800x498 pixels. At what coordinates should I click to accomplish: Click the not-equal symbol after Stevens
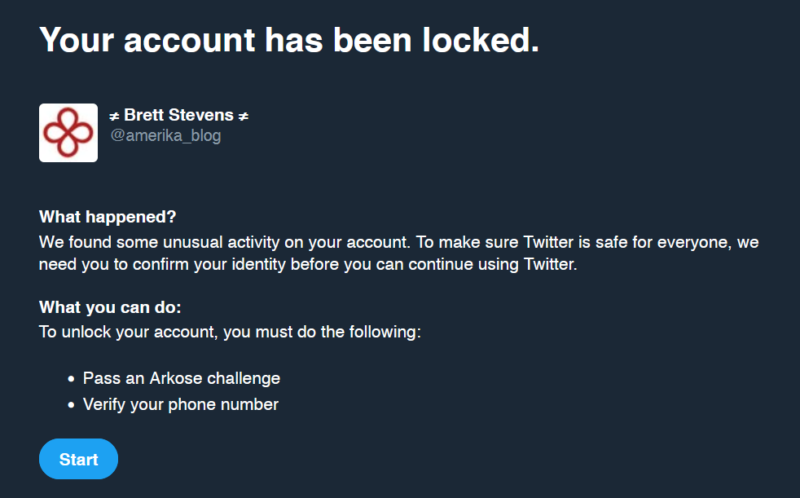(244, 115)
